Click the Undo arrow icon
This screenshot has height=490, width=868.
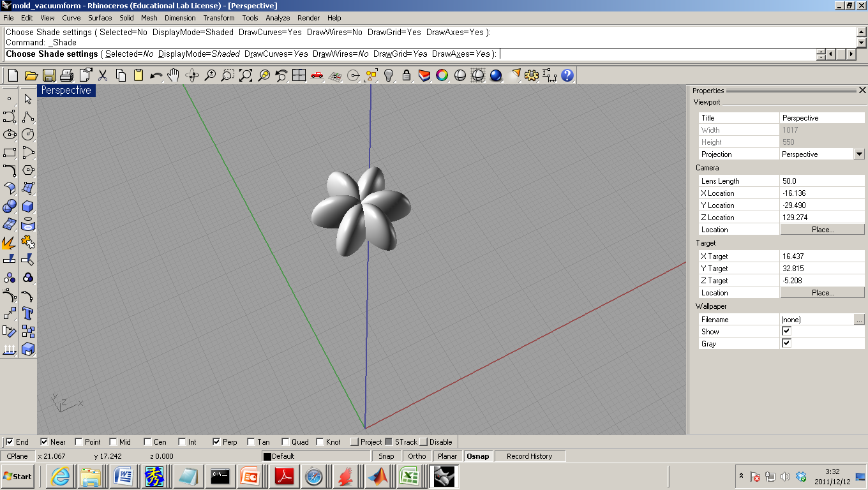click(156, 75)
